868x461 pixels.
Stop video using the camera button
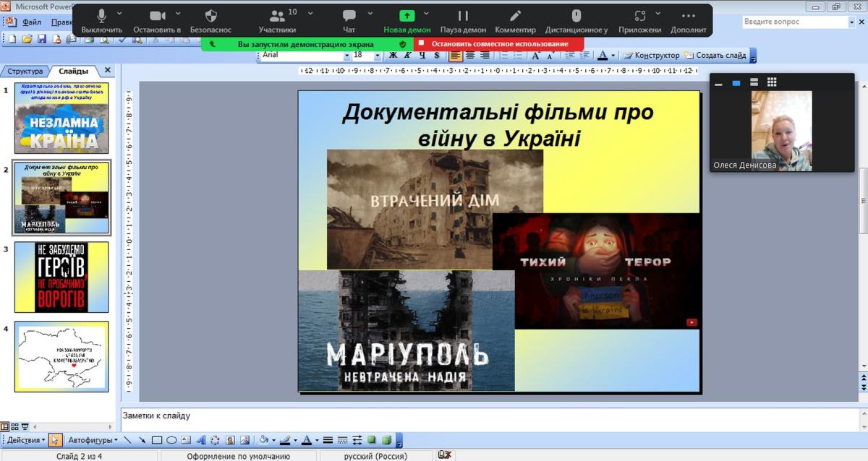click(x=157, y=20)
